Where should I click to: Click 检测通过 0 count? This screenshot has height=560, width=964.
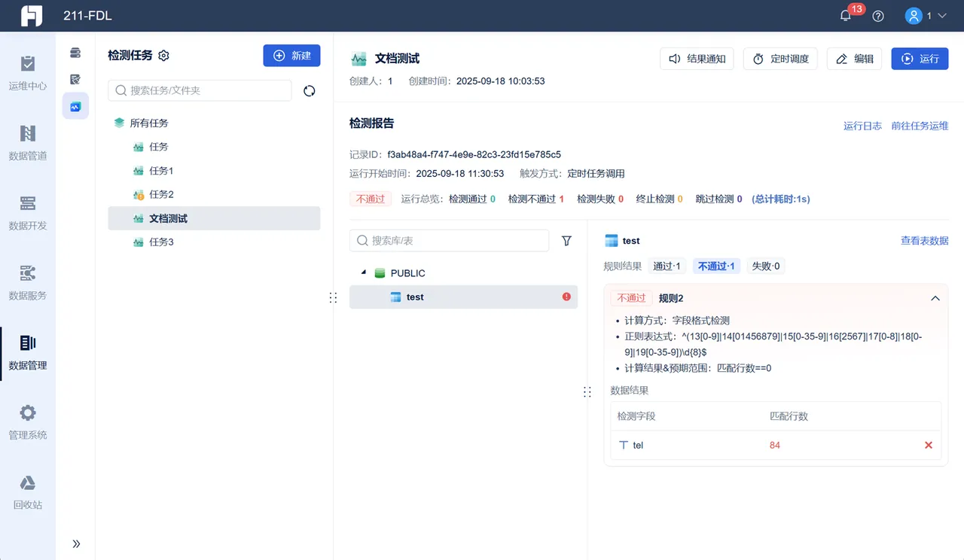coord(472,199)
